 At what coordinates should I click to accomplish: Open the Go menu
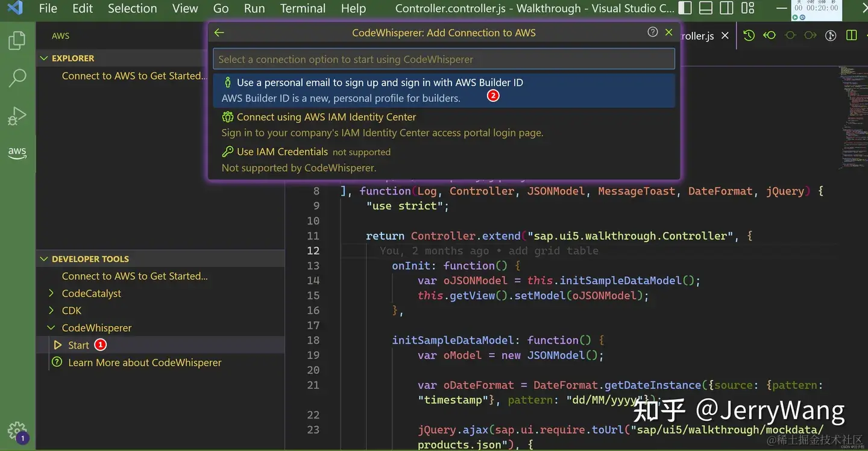(221, 8)
